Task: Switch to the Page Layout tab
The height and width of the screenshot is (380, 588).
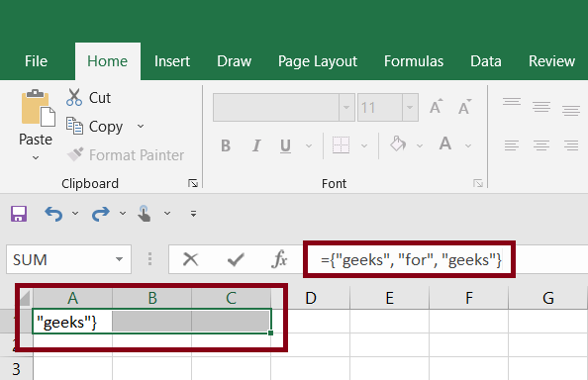Action: click(318, 61)
